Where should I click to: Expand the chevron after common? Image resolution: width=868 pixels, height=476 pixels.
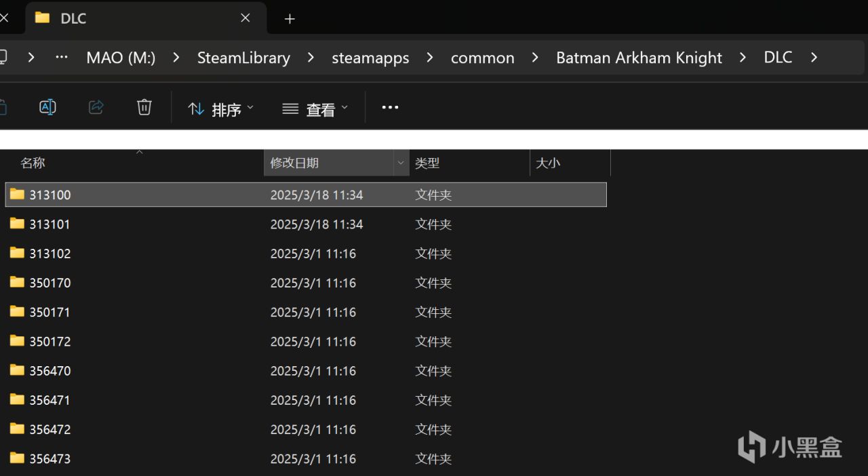535,58
